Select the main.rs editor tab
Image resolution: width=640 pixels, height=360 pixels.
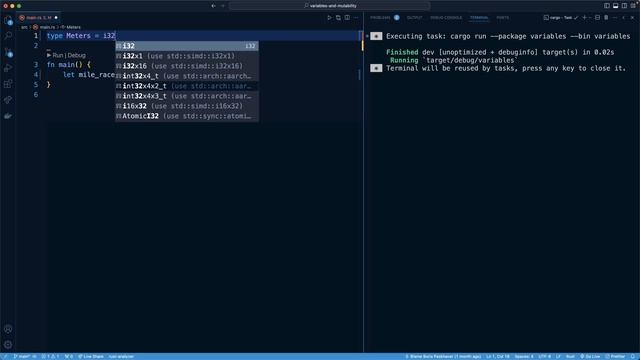pos(39,18)
